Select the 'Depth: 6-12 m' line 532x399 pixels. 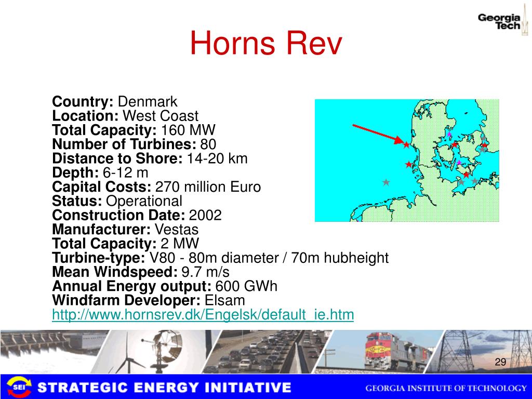tap(100, 172)
